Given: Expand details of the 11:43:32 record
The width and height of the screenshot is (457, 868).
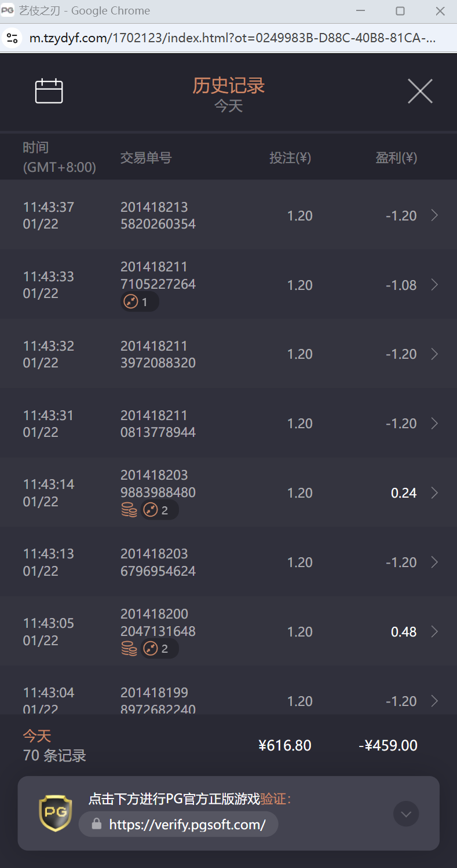Looking at the screenshot, I should [x=434, y=354].
